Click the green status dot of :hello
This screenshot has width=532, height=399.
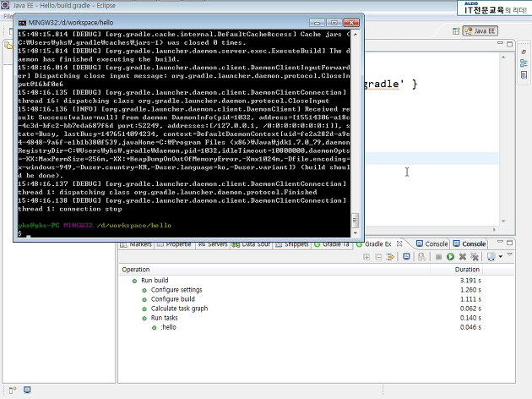[x=154, y=328]
